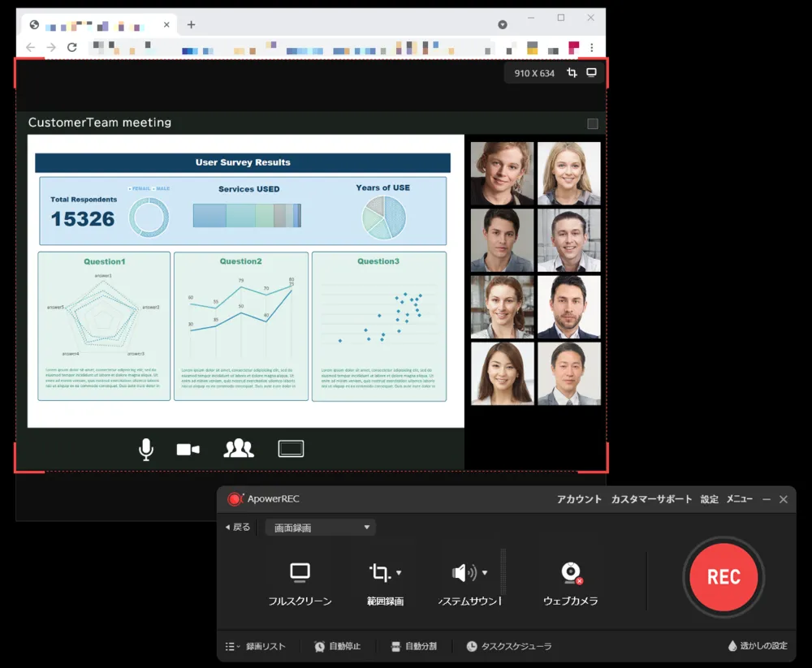Click the 自動停止 auto stop icon
812x668 pixels.
pos(320,646)
